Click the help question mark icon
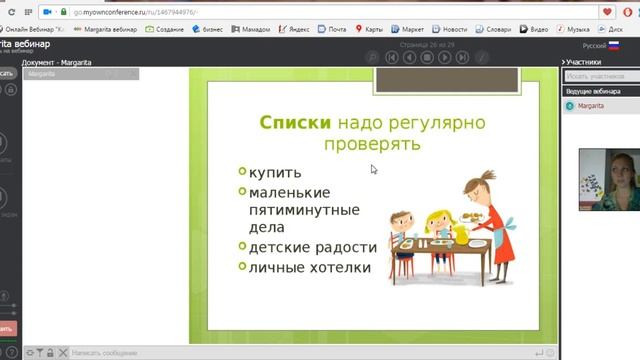 click(12, 352)
